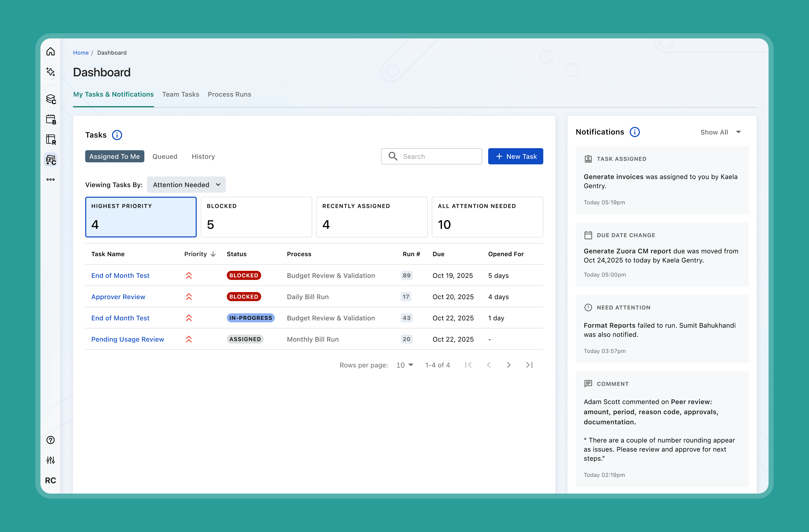Open the Home icon in sidebar

tap(50, 51)
